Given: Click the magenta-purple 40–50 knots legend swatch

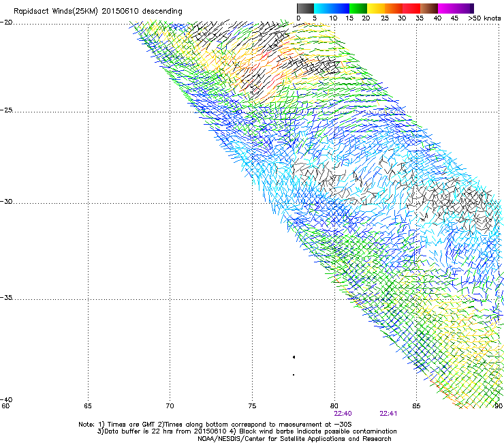Looking at the screenshot, I should (x=456, y=8).
